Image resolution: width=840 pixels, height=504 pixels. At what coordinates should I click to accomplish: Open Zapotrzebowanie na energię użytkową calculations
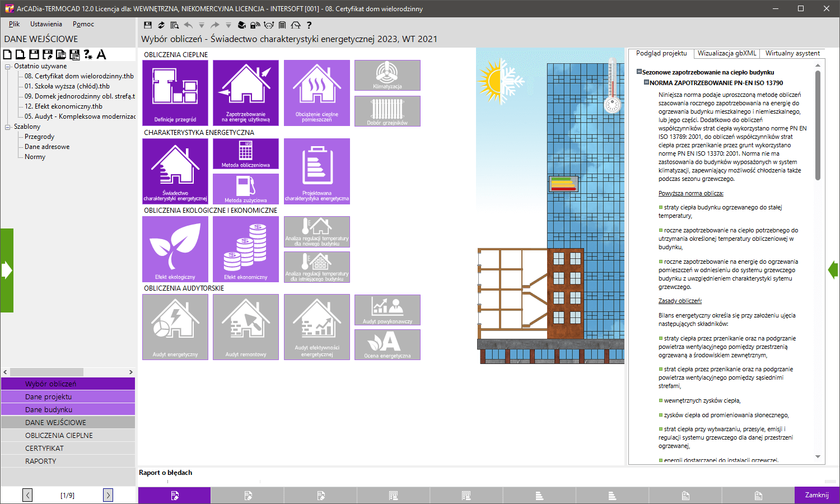coord(245,92)
